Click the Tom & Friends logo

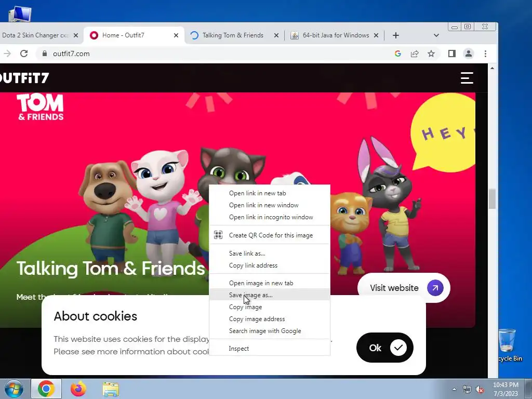click(x=41, y=107)
